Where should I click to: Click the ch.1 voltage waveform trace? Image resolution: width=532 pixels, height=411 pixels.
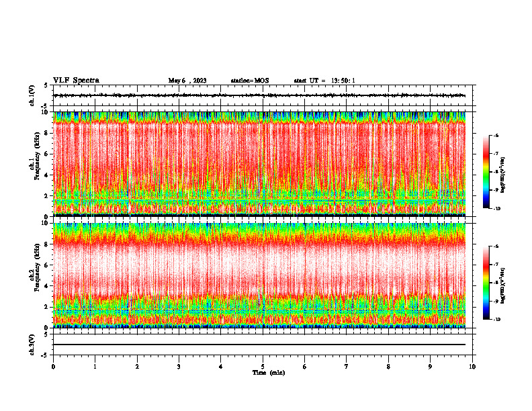(x=259, y=95)
